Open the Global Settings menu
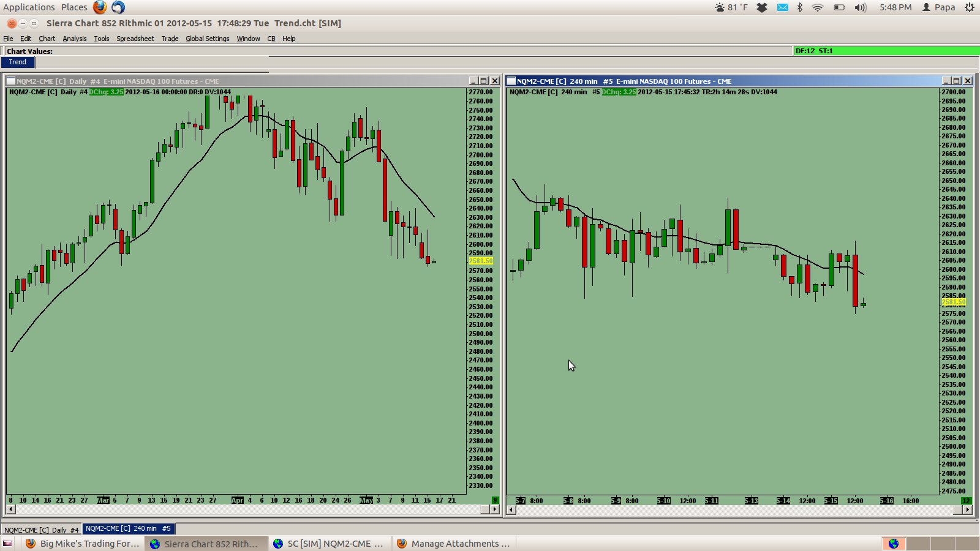This screenshot has width=980, height=551. coord(208,39)
